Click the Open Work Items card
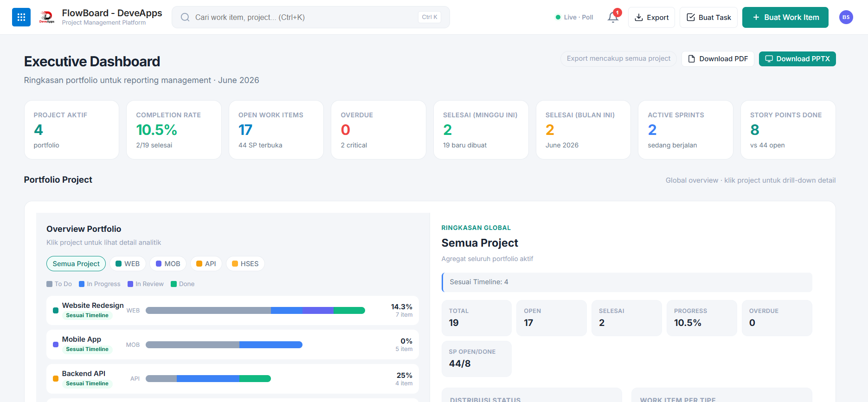This screenshot has height=402, width=868. (x=276, y=130)
